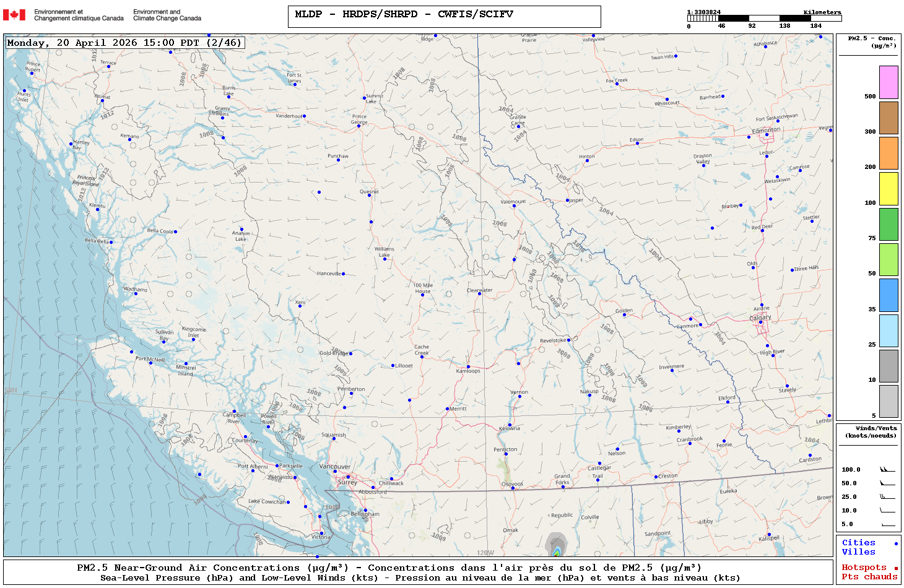The width and height of the screenshot is (904, 588).
Task: Click the Kamloops city label on the map
Action: [468, 371]
